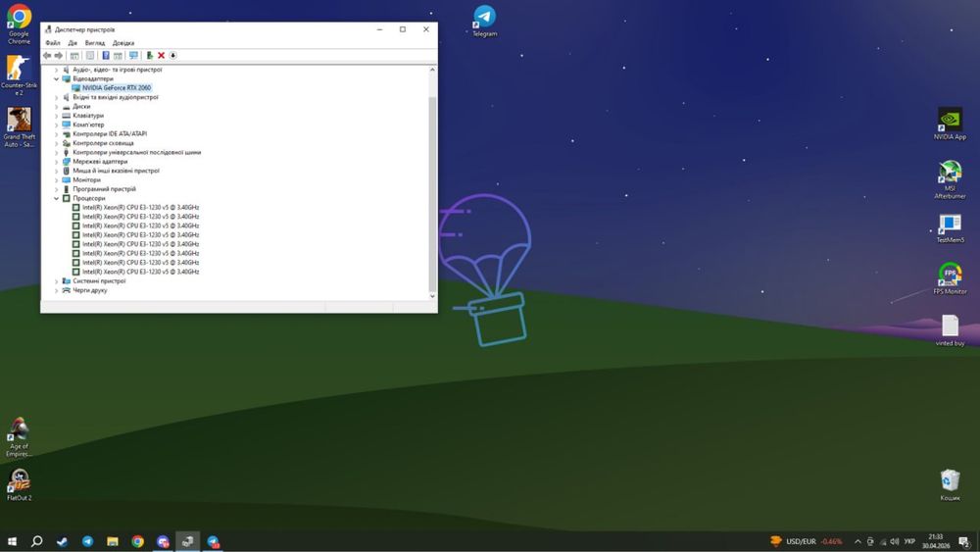The image size is (980, 552).
Task: Open the Довідка menu
Action: [x=123, y=43]
